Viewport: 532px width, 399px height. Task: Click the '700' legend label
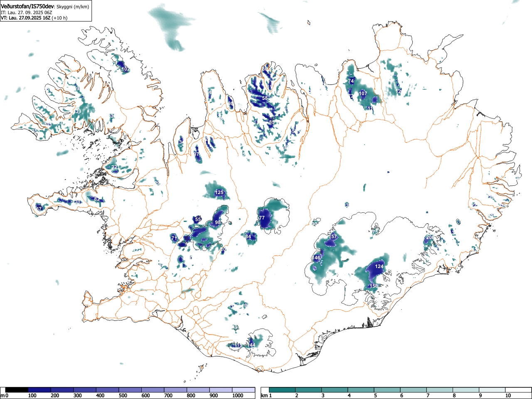click(168, 396)
